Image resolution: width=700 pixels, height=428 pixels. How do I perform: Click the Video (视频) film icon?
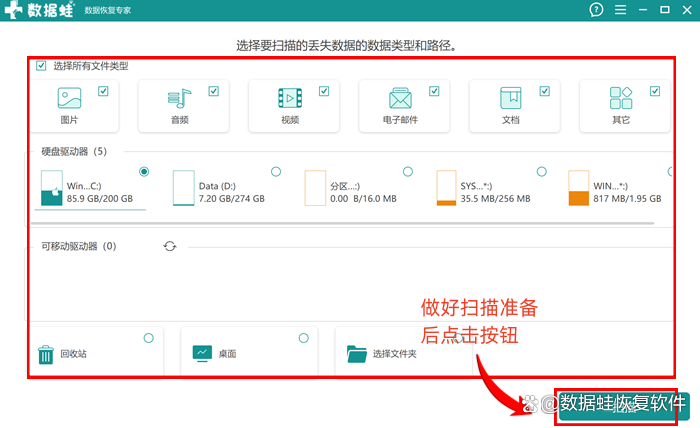point(289,98)
